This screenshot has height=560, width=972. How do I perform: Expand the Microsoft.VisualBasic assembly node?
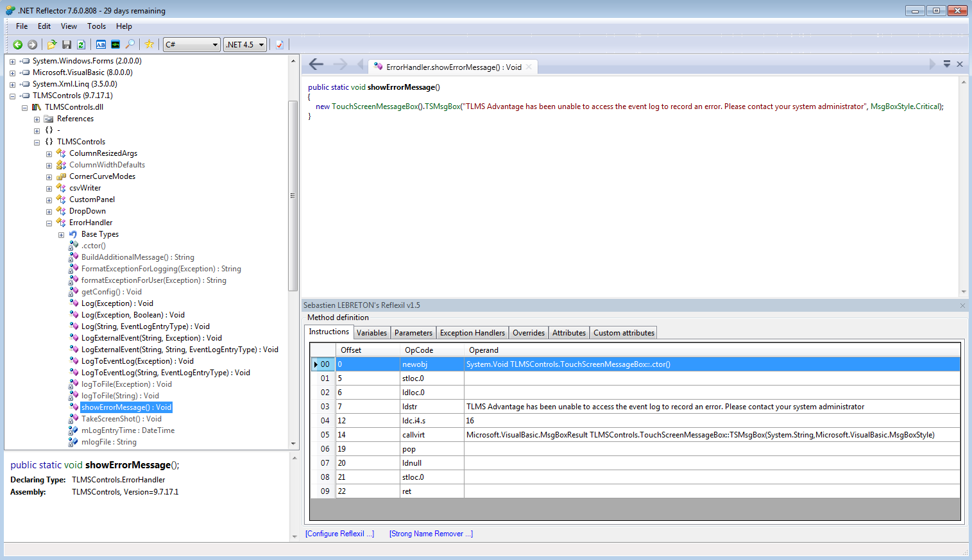coord(12,73)
